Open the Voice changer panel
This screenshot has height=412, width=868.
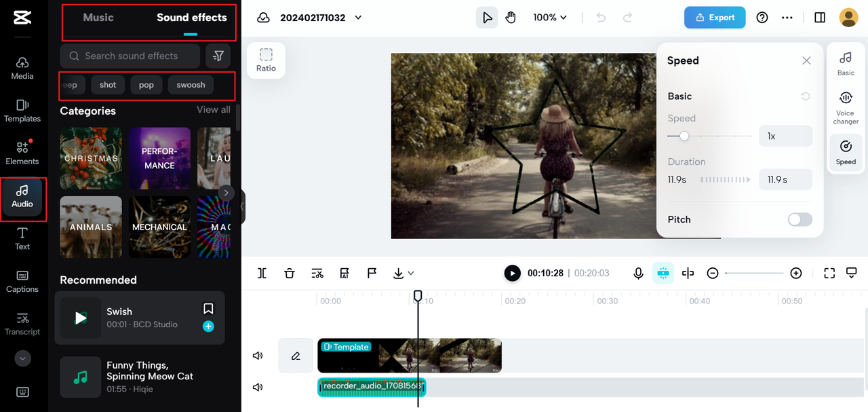[x=846, y=108]
